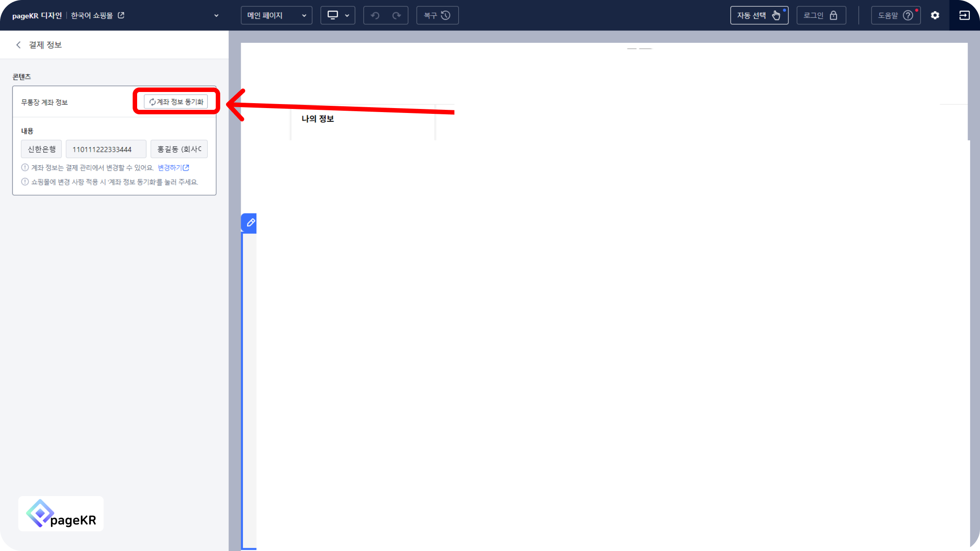
Task: Click the back arrow beside 결제 정보
Action: pyautogui.click(x=18, y=45)
